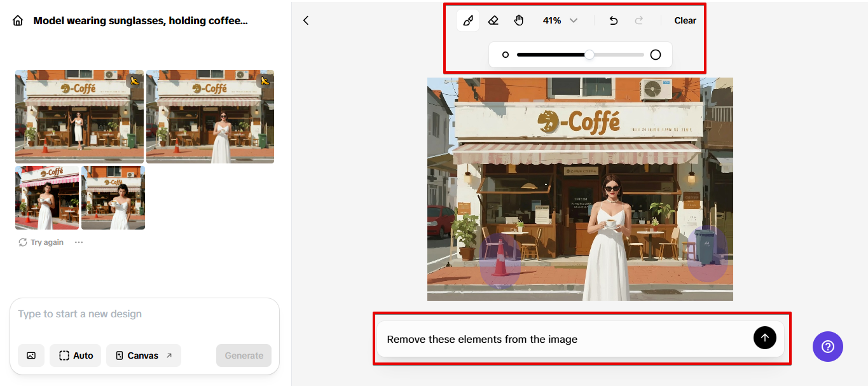Clear all mask selections

click(x=685, y=20)
